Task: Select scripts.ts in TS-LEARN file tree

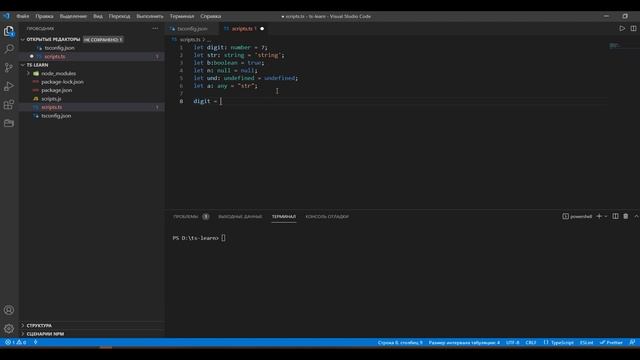Action: coord(51,107)
